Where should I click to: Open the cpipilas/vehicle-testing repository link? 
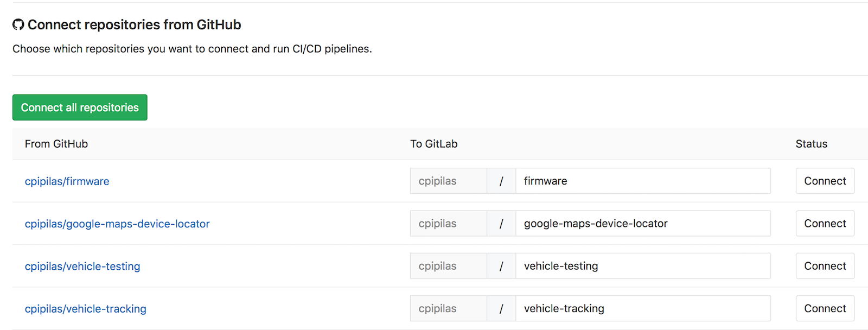pyautogui.click(x=82, y=266)
